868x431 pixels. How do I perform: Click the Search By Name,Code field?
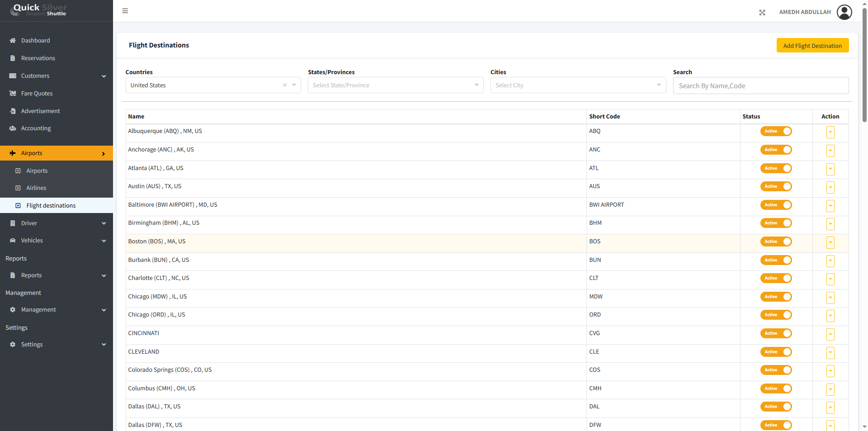click(760, 86)
